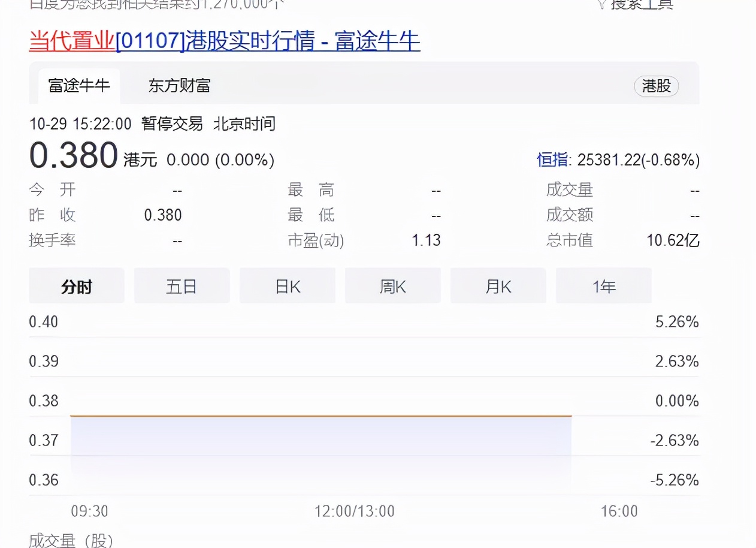
Task: Click the 总市值 value 10.62亿
Action: 672,240
